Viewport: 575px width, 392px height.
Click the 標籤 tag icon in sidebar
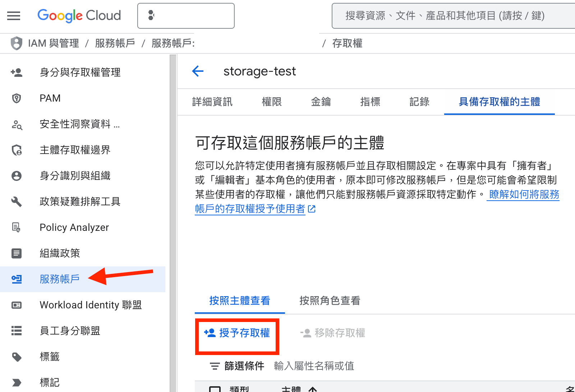coord(17,357)
